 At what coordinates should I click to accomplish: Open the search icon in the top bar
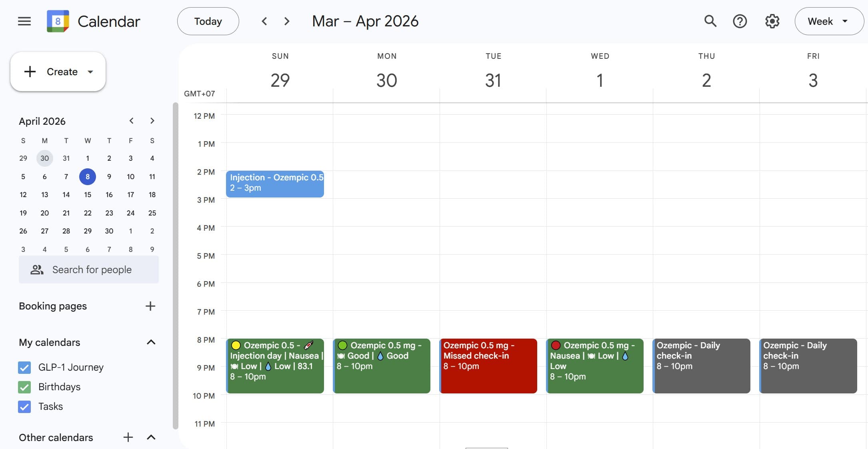(x=710, y=21)
